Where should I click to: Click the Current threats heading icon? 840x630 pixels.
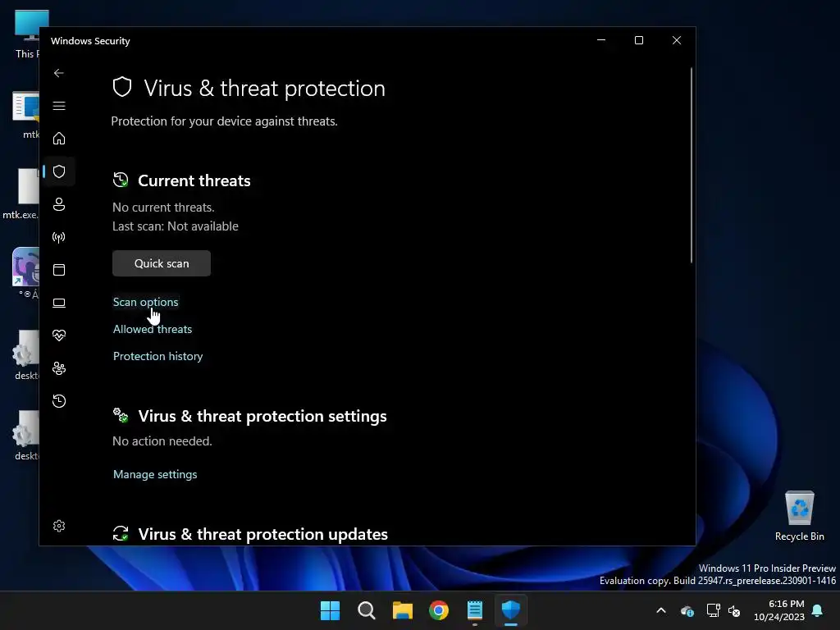pyautogui.click(x=121, y=180)
